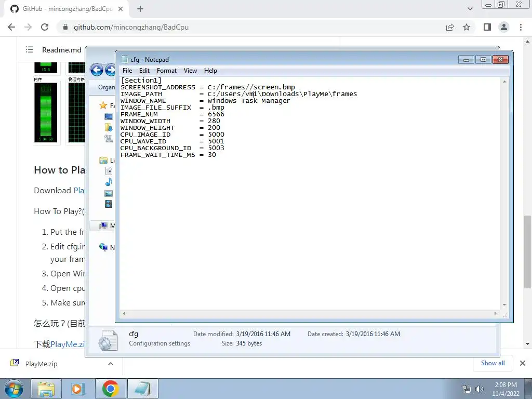Switch to Chrome on the taskbar
The image size is (532, 399).
click(x=110, y=389)
